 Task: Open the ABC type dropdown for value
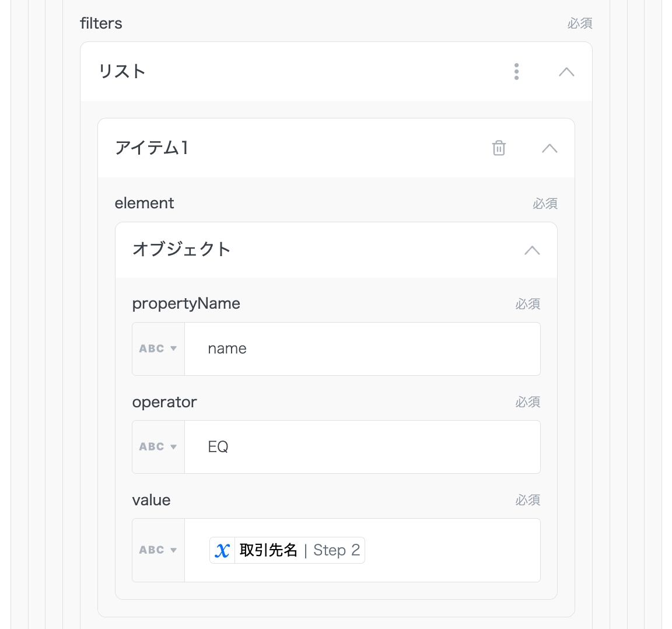point(158,550)
